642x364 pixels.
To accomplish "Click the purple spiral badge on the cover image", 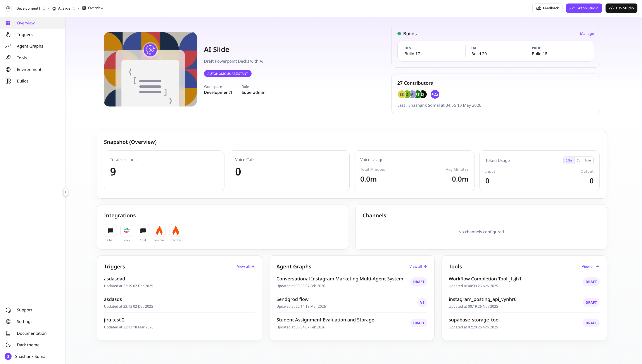I will click(150, 50).
